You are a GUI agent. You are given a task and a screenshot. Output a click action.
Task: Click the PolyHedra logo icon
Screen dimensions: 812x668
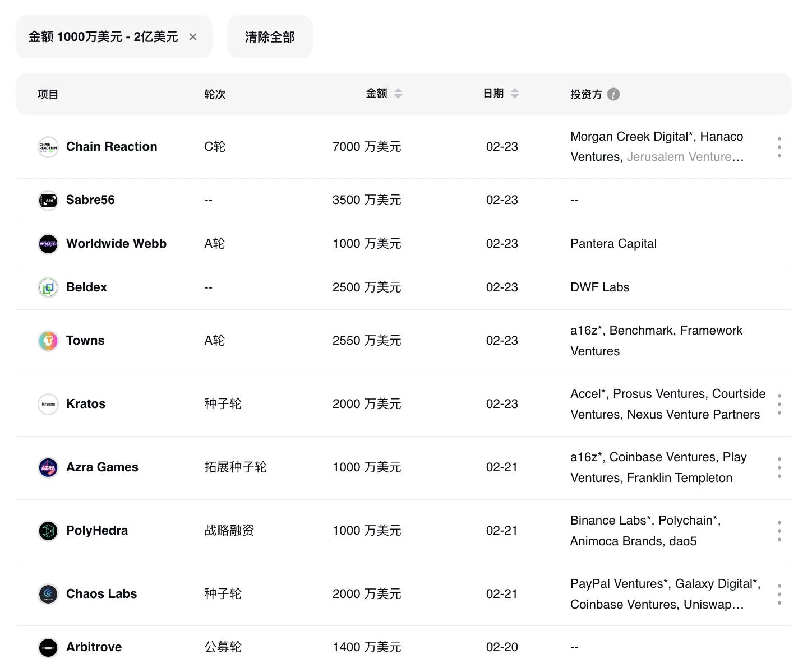tap(48, 531)
